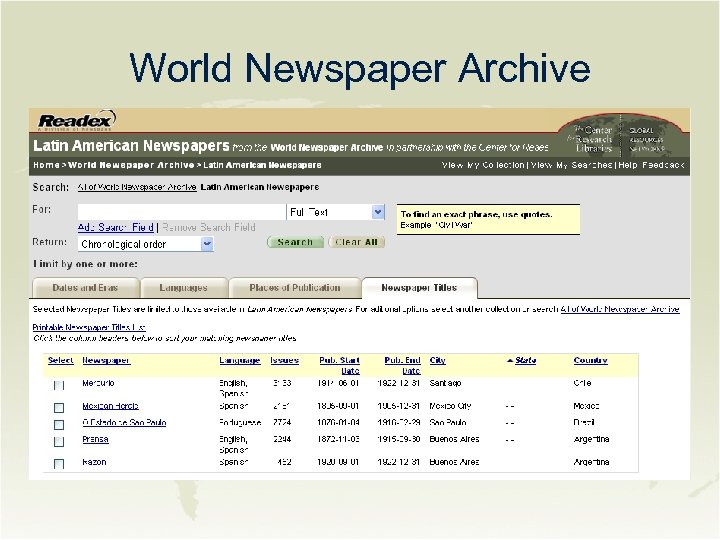This screenshot has width=720, height=540.
Task: Sort by City column header
Action: tap(438, 360)
